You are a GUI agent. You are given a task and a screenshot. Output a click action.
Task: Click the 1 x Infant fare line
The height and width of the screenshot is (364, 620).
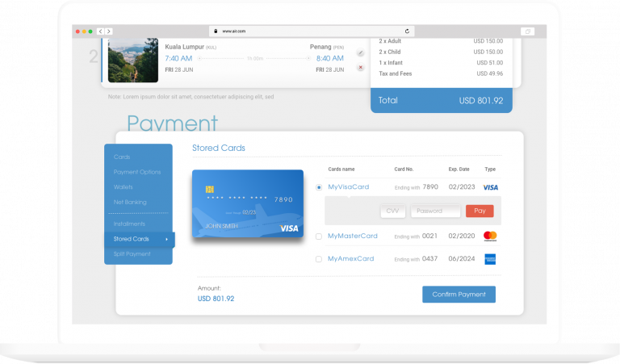pos(441,63)
